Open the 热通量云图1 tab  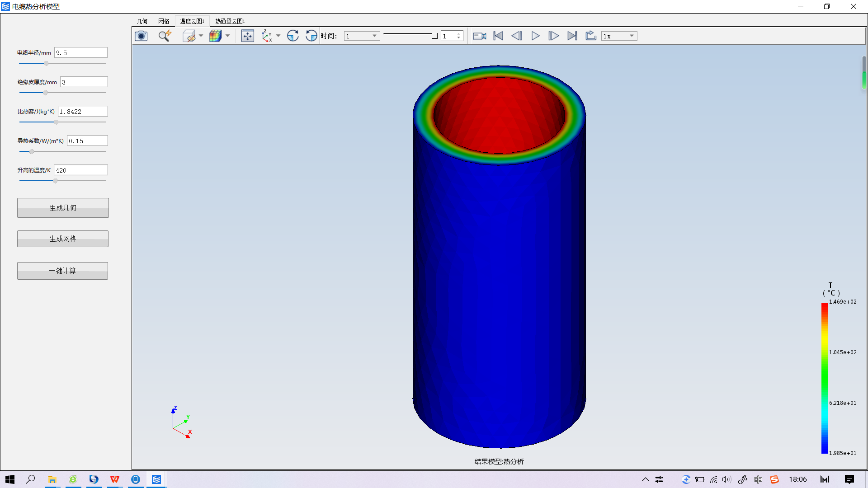click(230, 21)
